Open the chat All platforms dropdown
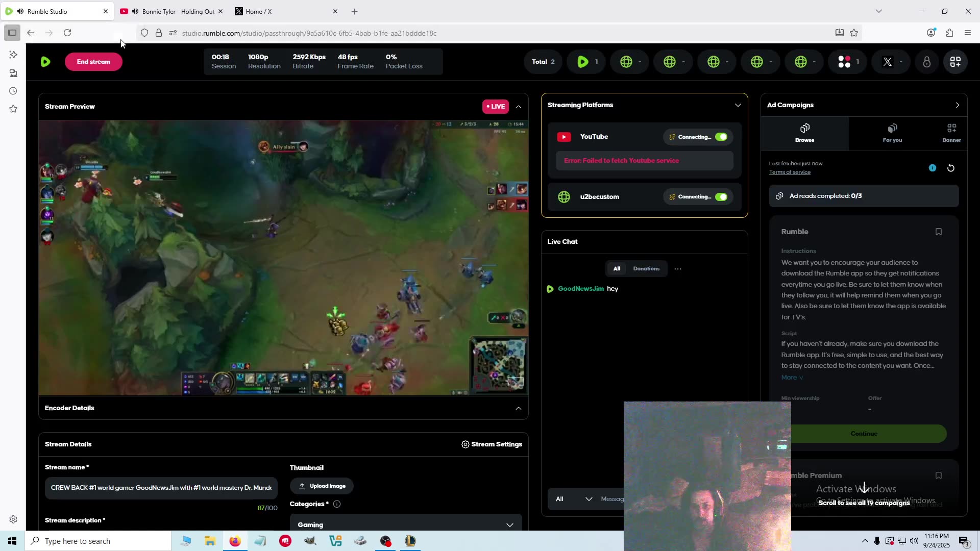980x551 pixels. tap(573, 499)
